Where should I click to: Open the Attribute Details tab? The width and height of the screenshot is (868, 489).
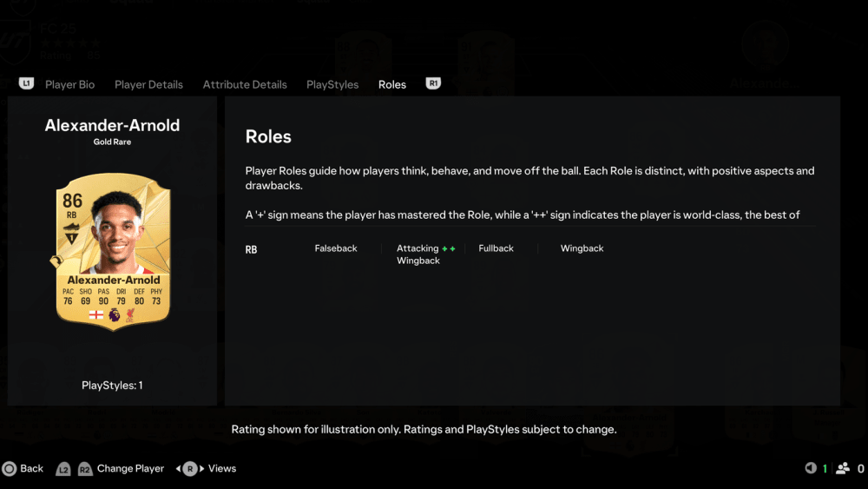pyautogui.click(x=245, y=85)
